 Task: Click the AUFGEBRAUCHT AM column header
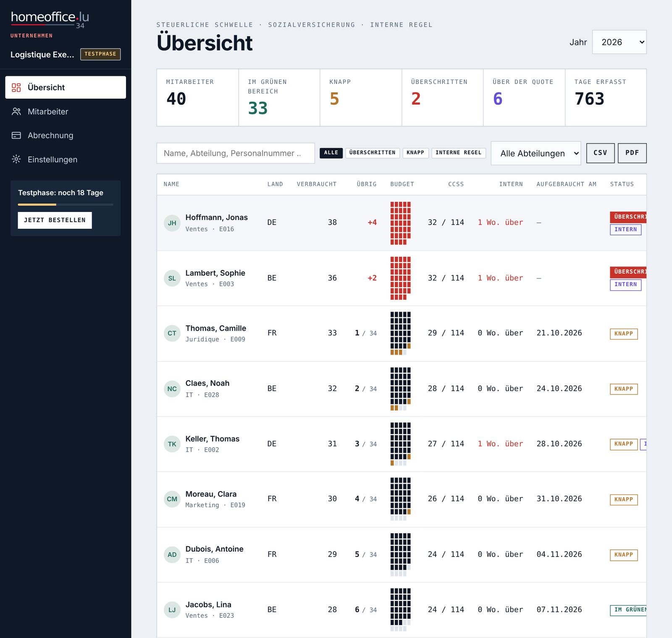coord(566,184)
